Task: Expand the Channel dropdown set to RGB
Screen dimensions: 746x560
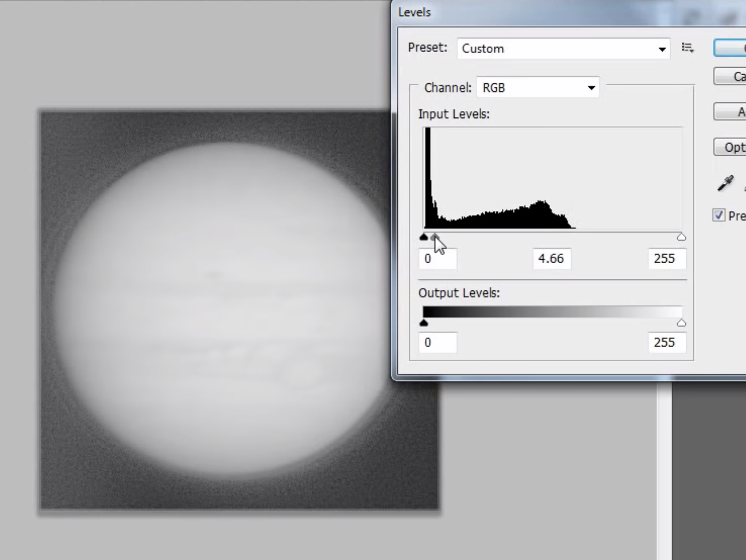Action: tap(537, 88)
